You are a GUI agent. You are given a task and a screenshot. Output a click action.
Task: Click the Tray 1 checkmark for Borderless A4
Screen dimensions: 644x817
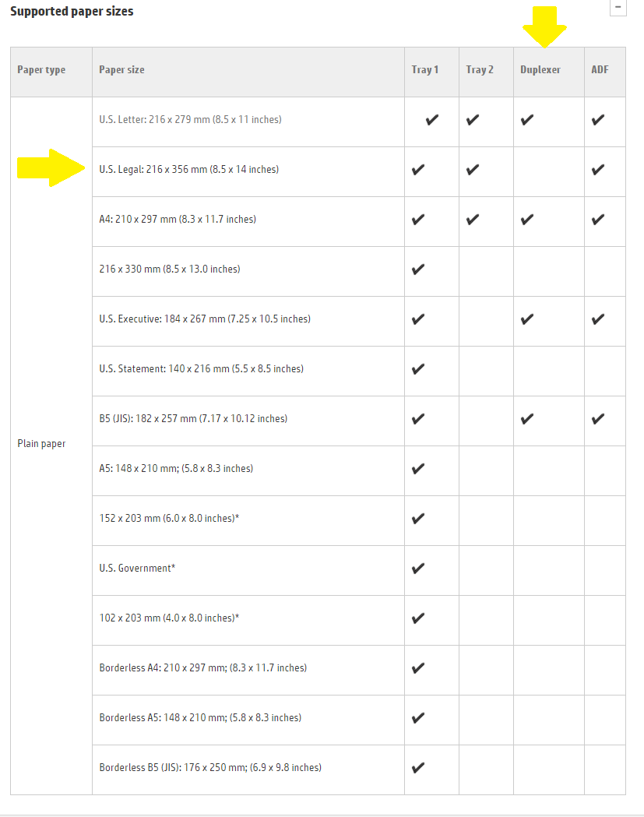click(x=418, y=668)
